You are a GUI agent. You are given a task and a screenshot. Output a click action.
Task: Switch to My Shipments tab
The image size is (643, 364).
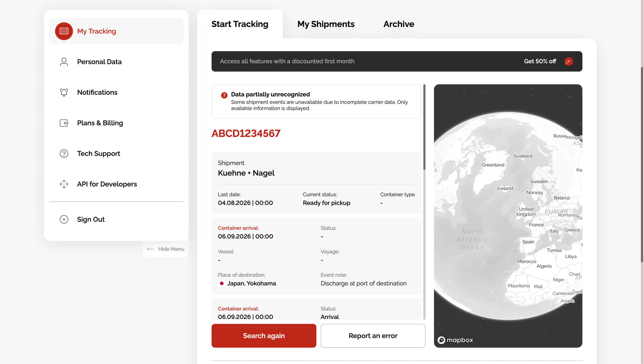click(326, 24)
